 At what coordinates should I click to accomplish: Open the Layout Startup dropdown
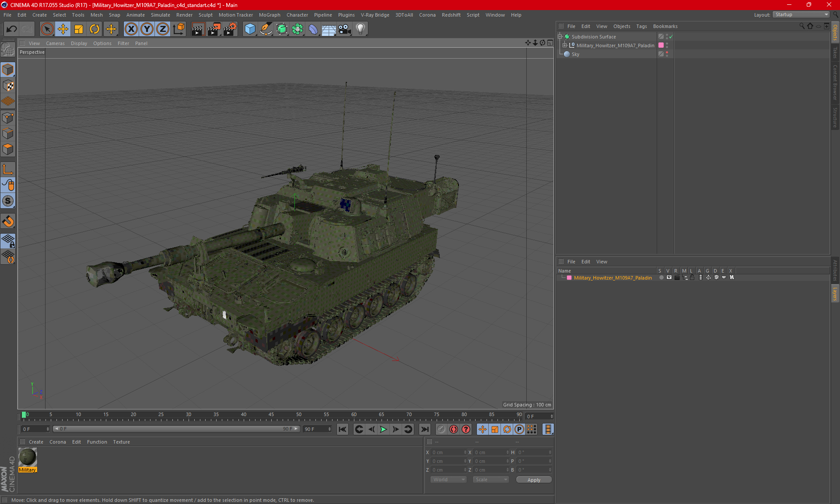point(801,14)
